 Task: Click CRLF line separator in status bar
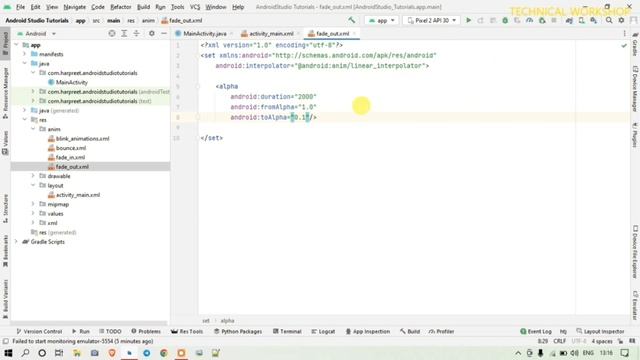click(559, 341)
